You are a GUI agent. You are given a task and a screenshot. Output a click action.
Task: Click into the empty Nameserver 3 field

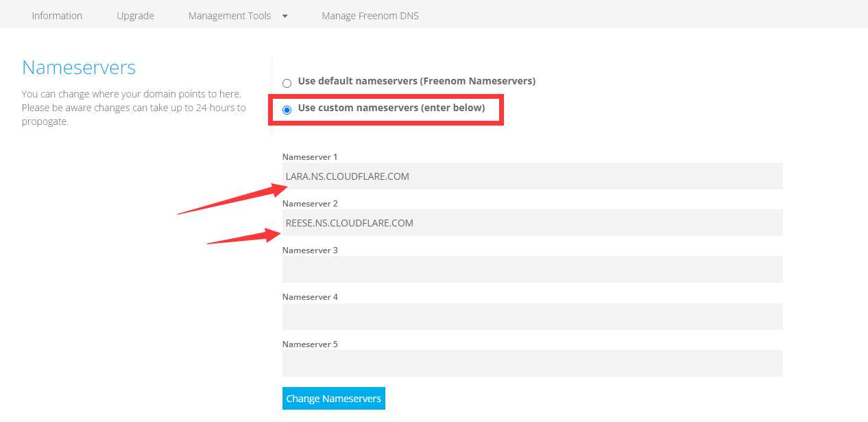[x=532, y=270]
